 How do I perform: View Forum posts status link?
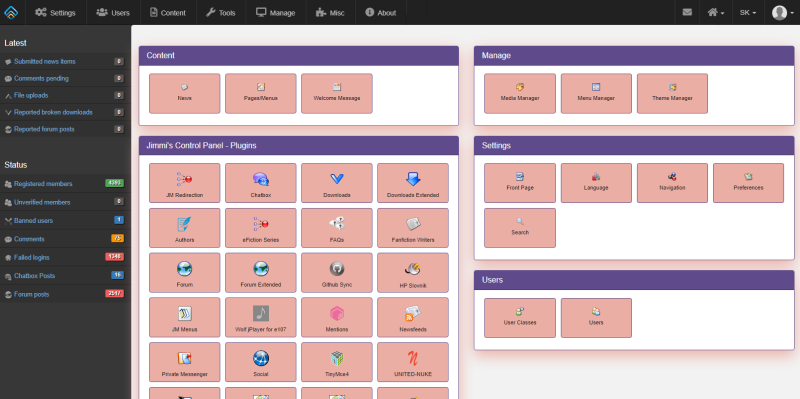tap(32, 294)
